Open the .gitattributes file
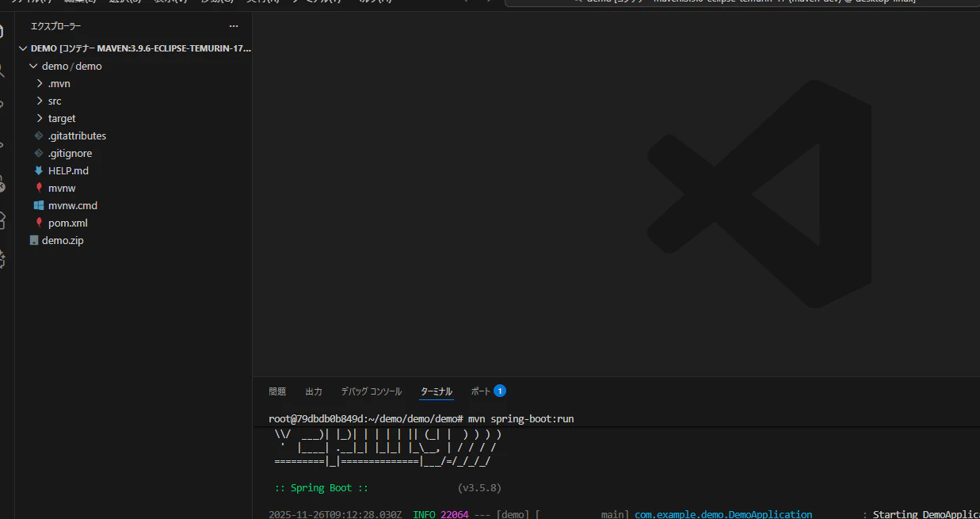 point(77,135)
